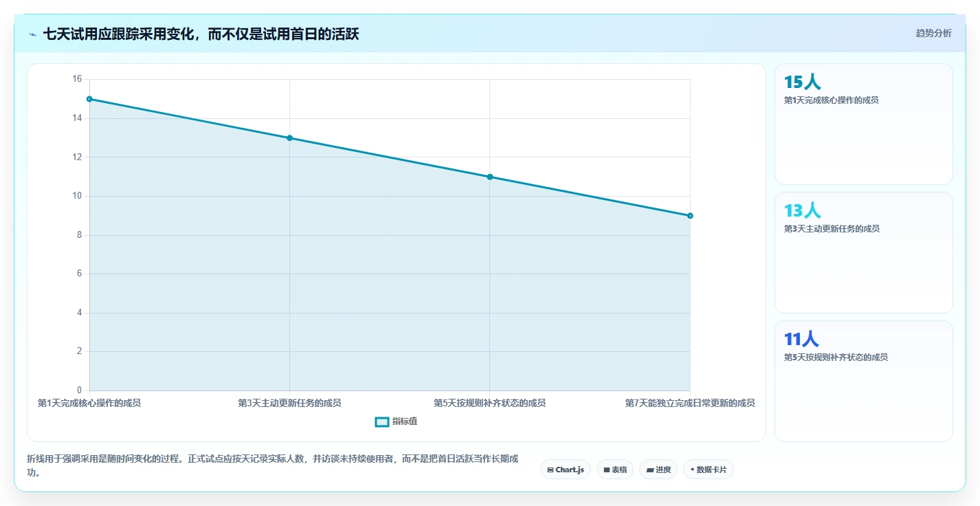The height and width of the screenshot is (506, 980).
Task: Click the y-axis tick label 10
Action: click(77, 196)
